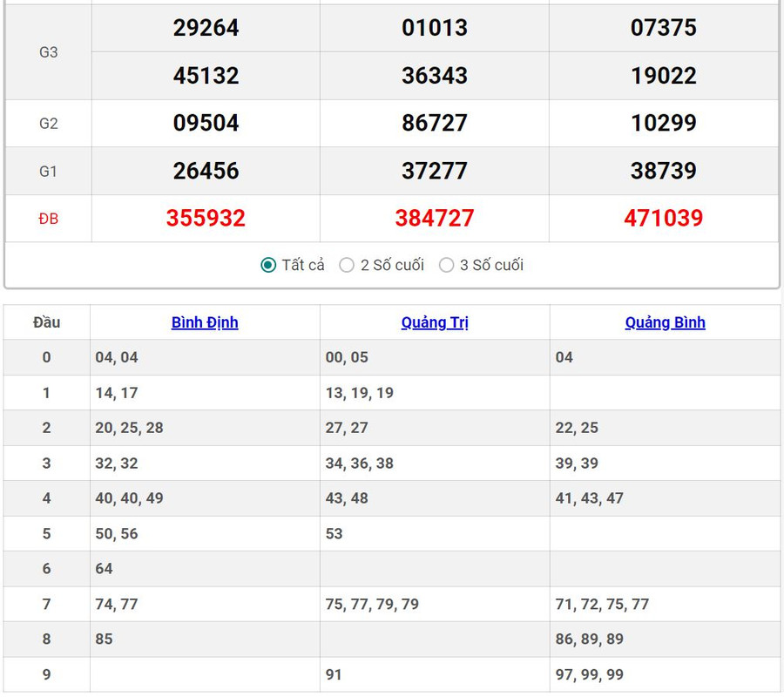
Task: Open the Quảng Trị province link
Action: (x=435, y=322)
